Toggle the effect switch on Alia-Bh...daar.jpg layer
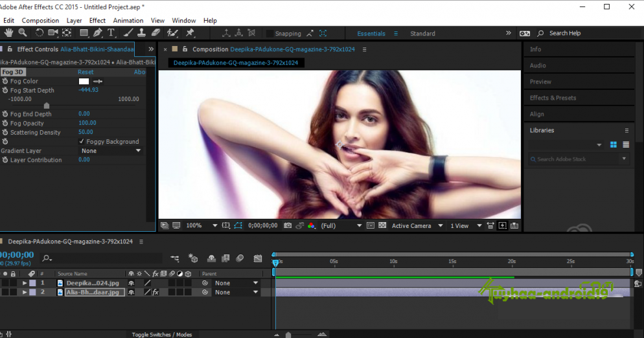644x338 pixels. [x=155, y=292]
